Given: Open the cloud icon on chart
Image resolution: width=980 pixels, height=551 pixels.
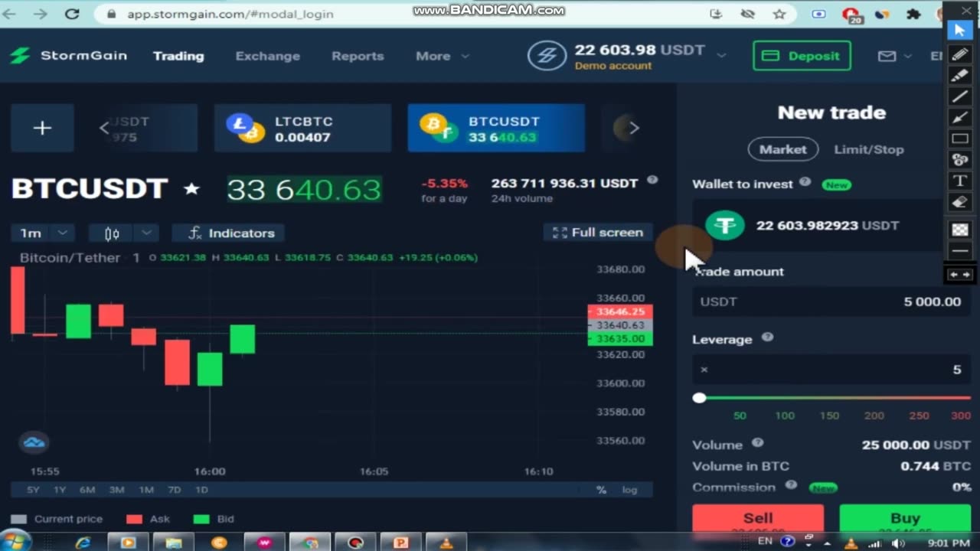Looking at the screenshot, I should click(34, 442).
